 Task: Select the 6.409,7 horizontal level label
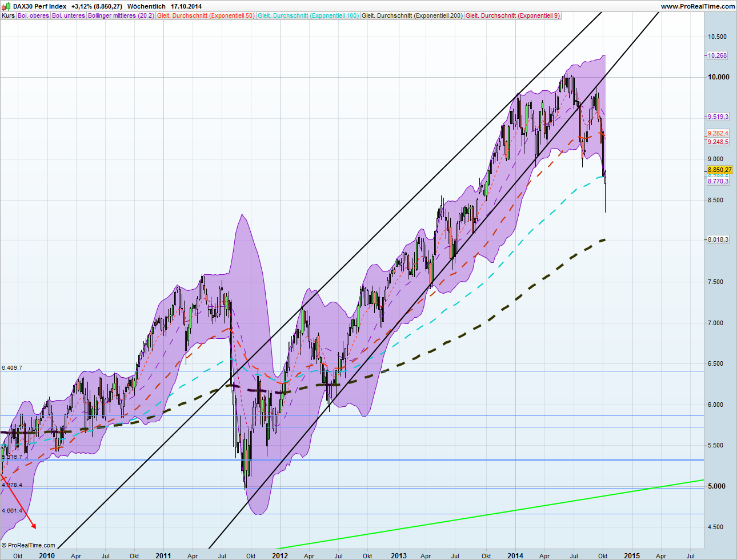pos(13,369)
